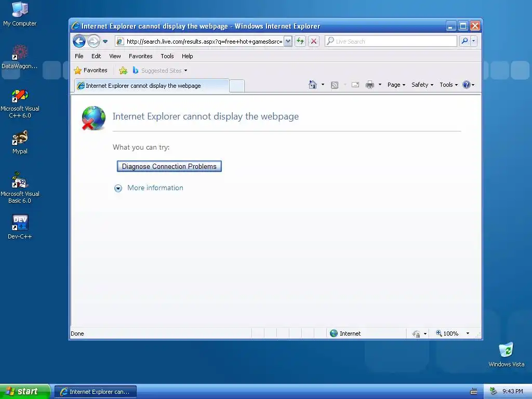Screen dimensions: 532x399
Task: Open My Computer desktop icon
Action: [20, 14]
